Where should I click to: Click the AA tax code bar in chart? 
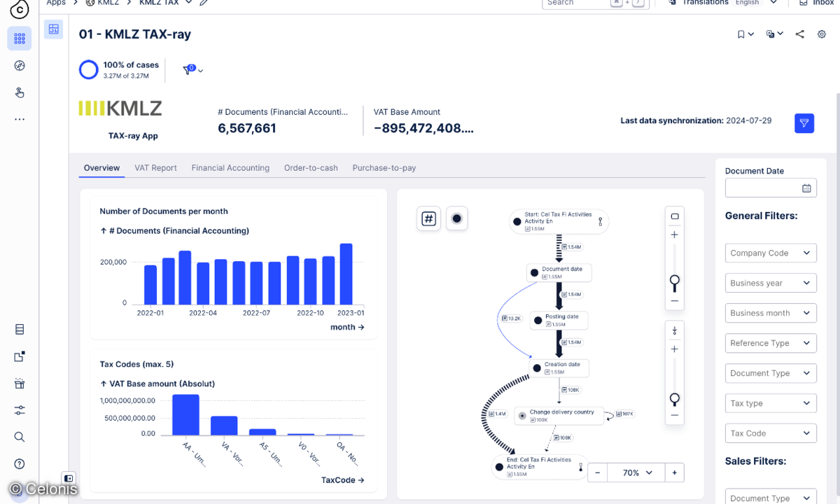[x=186, y=415]
